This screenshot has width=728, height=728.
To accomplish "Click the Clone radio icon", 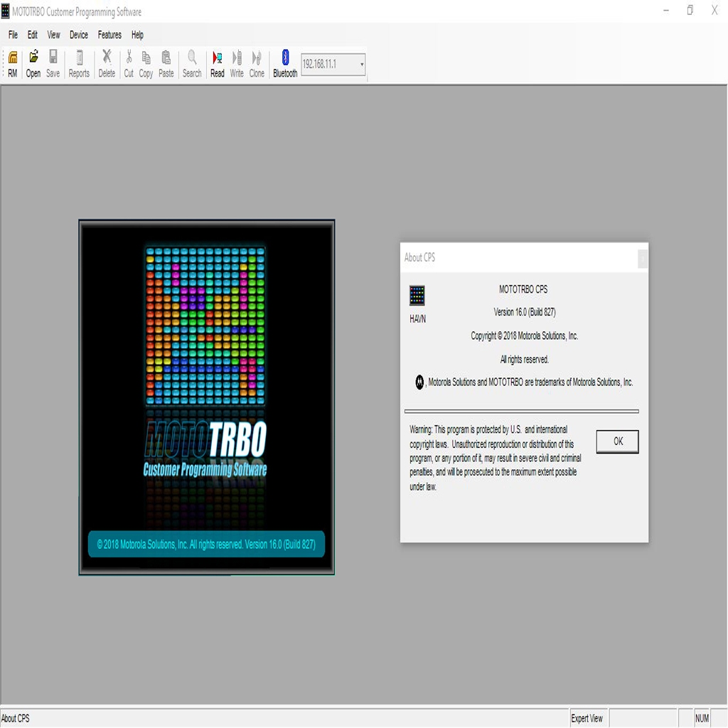I will (x=257, y=64).
